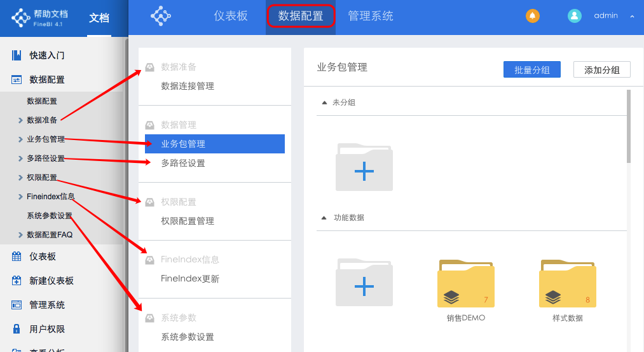
Task: Collapse the 未分组 group
Action: pos(324,102)
